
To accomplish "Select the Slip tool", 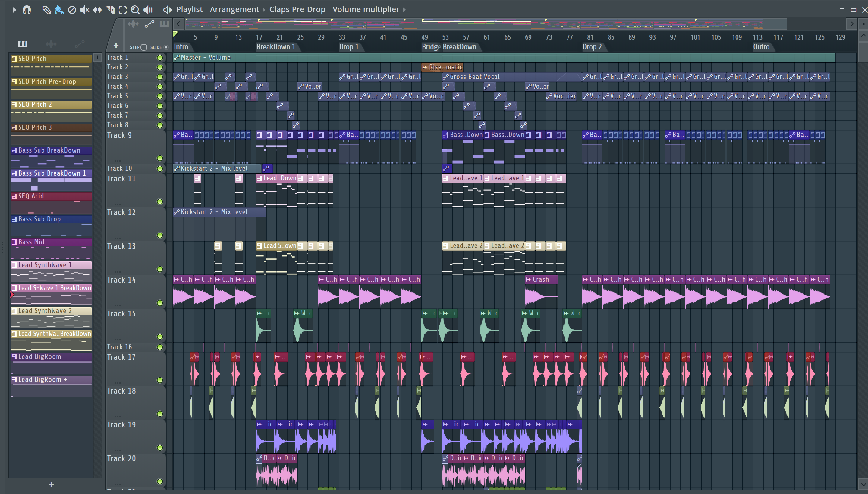I will (97, 10).
